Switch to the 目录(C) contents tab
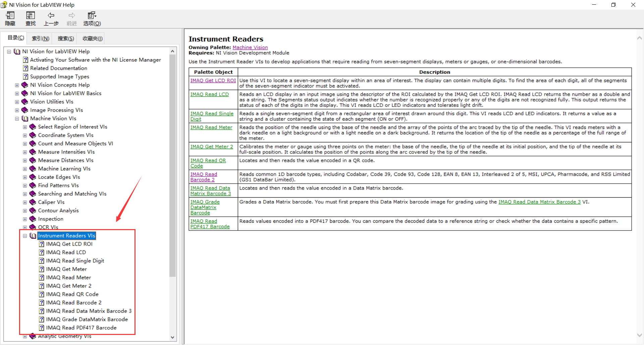The image size is (644, 345). (16, 38)
